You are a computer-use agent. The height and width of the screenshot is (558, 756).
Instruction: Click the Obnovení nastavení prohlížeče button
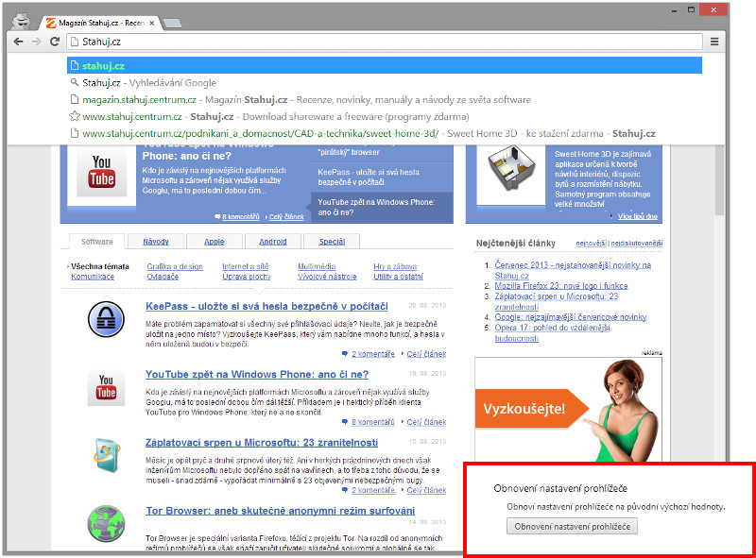pos(572,527)
